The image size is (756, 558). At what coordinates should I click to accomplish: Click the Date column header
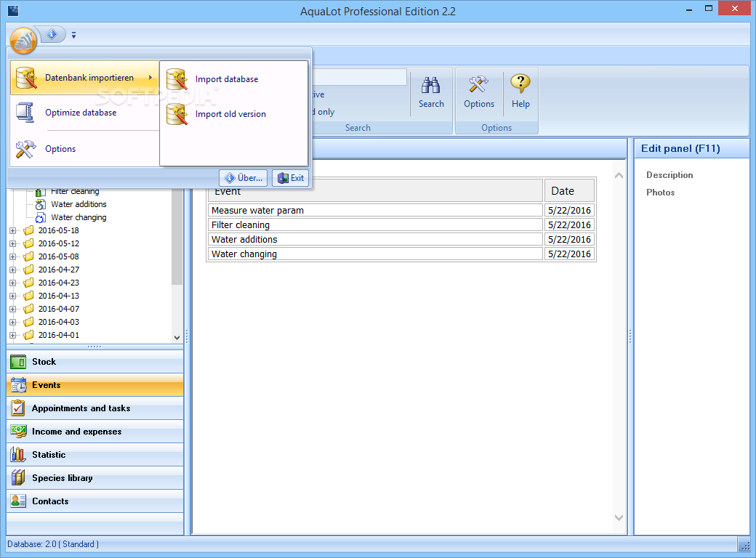point(569,191)
